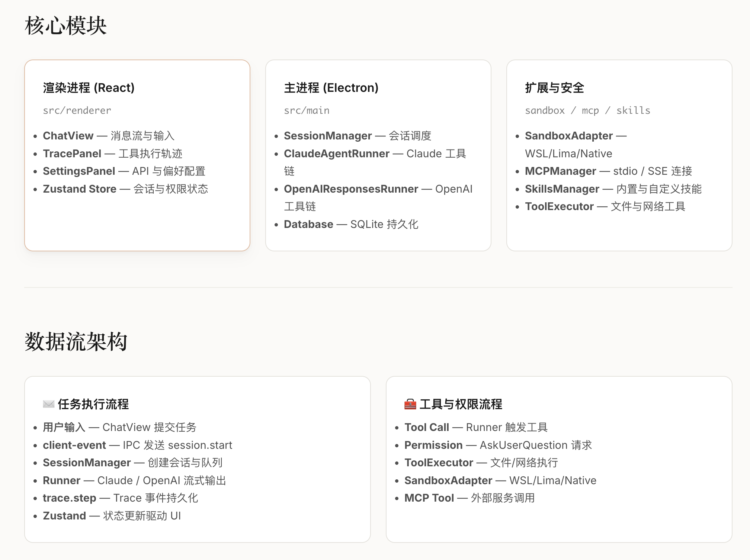Viewport: 750px width, 560px height.
Task: Click the src/main path label
Action: (306, 110)
